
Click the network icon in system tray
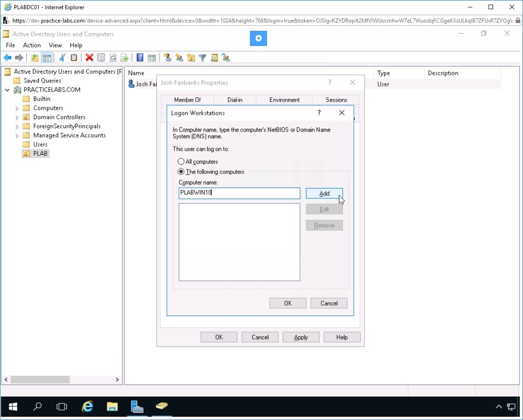[x=511, y=406]
